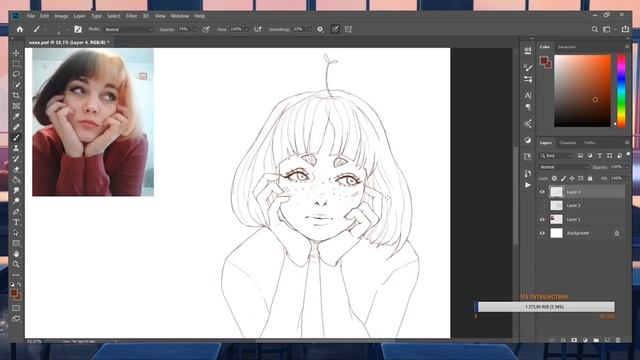Screen dimensions: 640x360
Task: Show Layer 3 by clicking visibility box
Action: [542, 206]
